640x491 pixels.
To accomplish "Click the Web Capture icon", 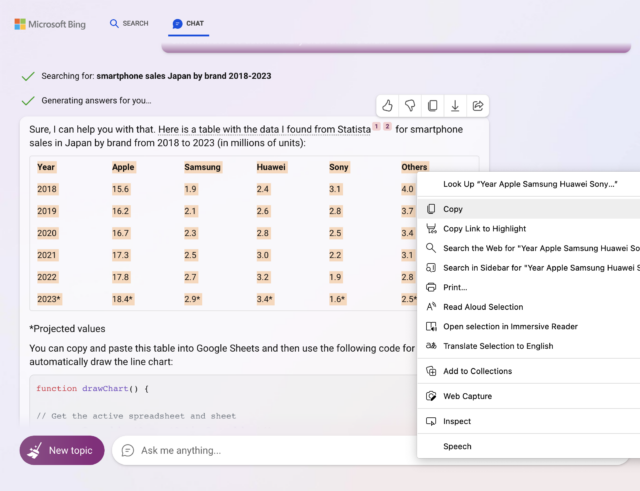I will point(431,396).
